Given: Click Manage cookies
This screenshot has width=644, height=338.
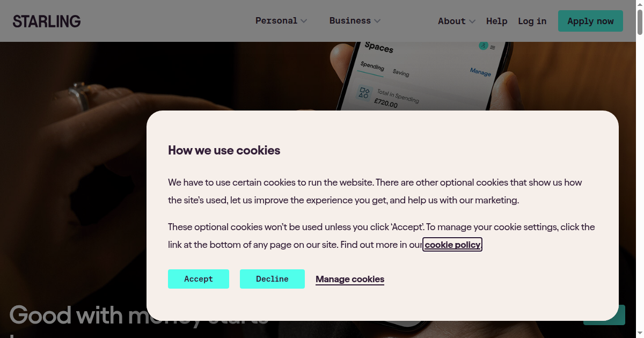Looking at the screenshot, I should 349,279.
